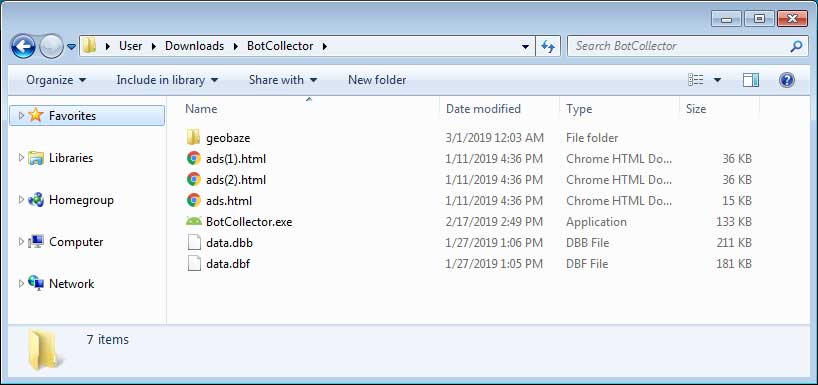Click the search magnifier icon

796,46
